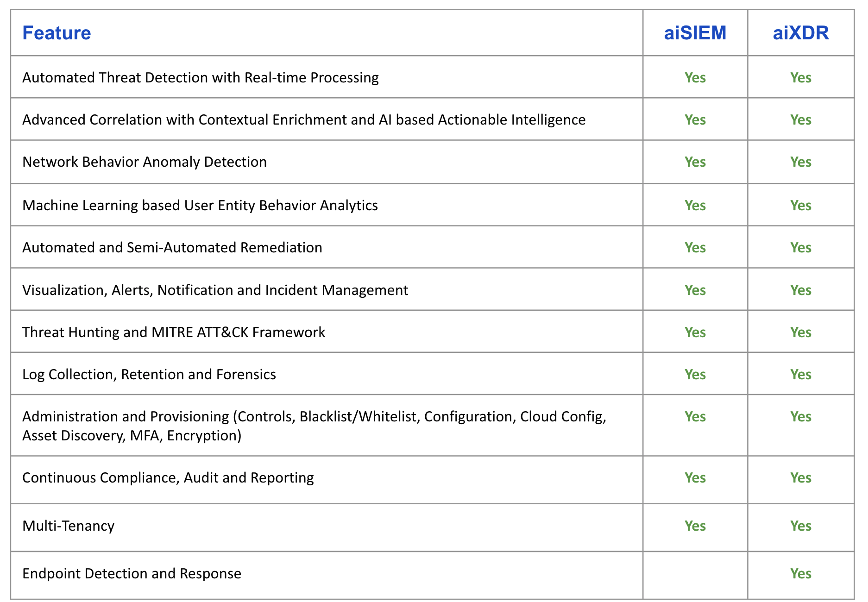Select Threat Hunting and MITRE ATT&CK Framework

(173, 332)
